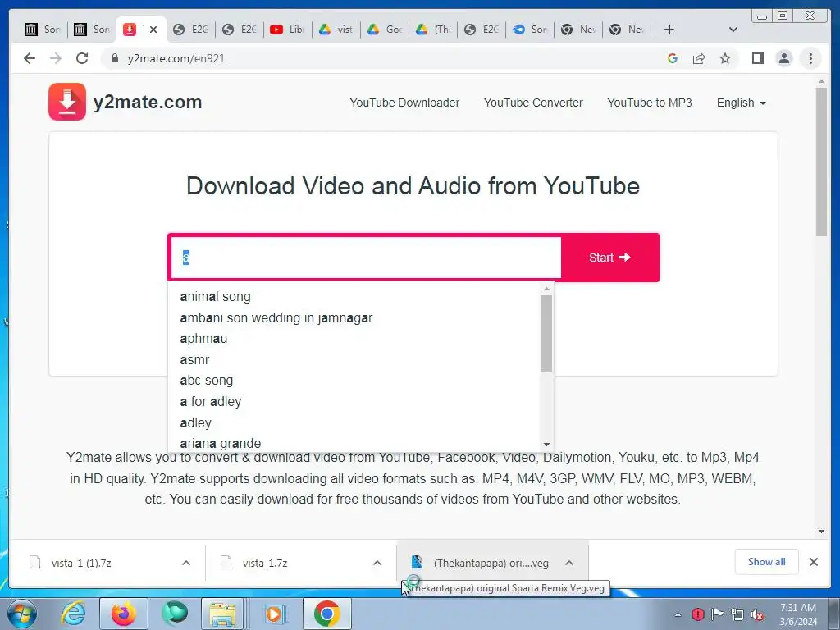This screenshot has width=840, height=630.
Task: Click the y2mate red download logo
Action: 67,102
